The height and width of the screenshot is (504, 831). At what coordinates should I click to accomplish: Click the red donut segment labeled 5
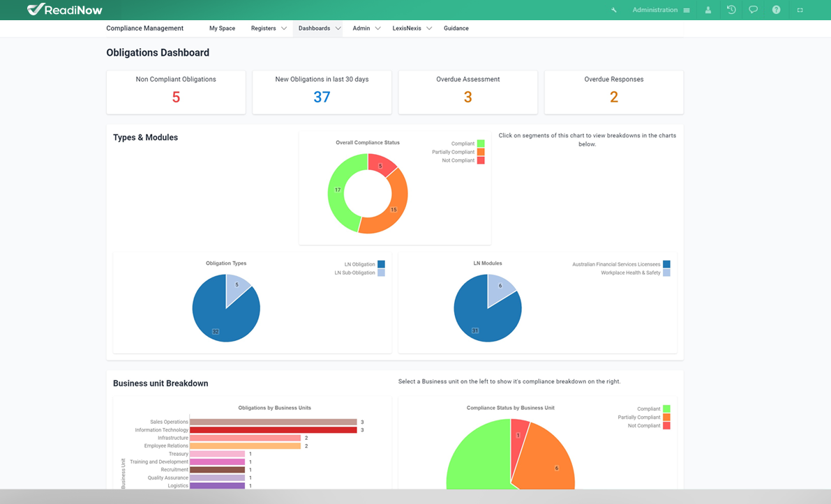pyautogui.click(x=380, y=165)
